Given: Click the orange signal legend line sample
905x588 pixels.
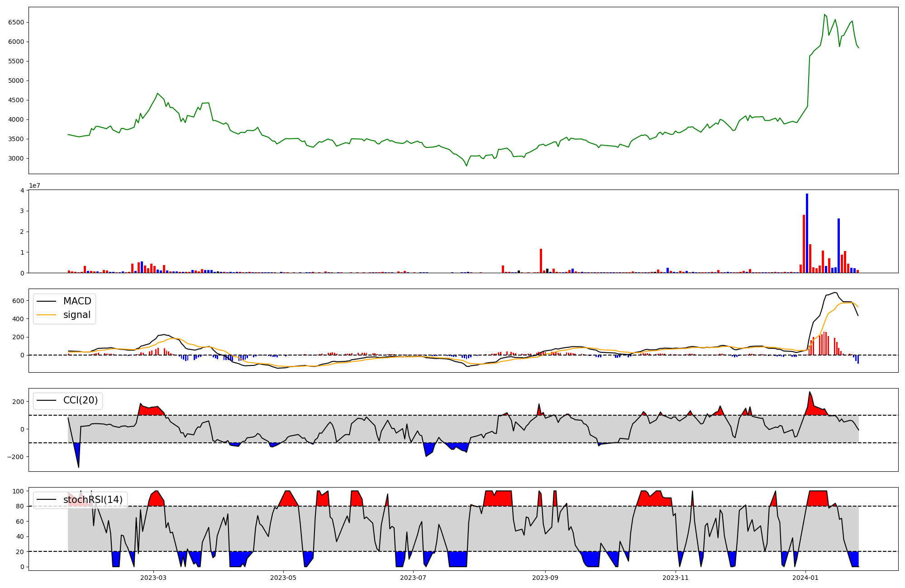Looking at the screenshot, I should [46, 315].
